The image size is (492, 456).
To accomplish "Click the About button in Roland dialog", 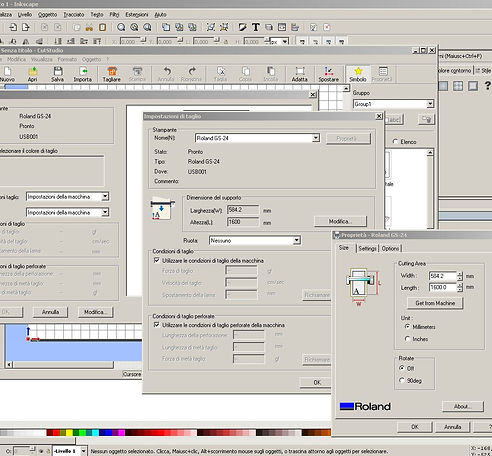I will tap(463, 406).
